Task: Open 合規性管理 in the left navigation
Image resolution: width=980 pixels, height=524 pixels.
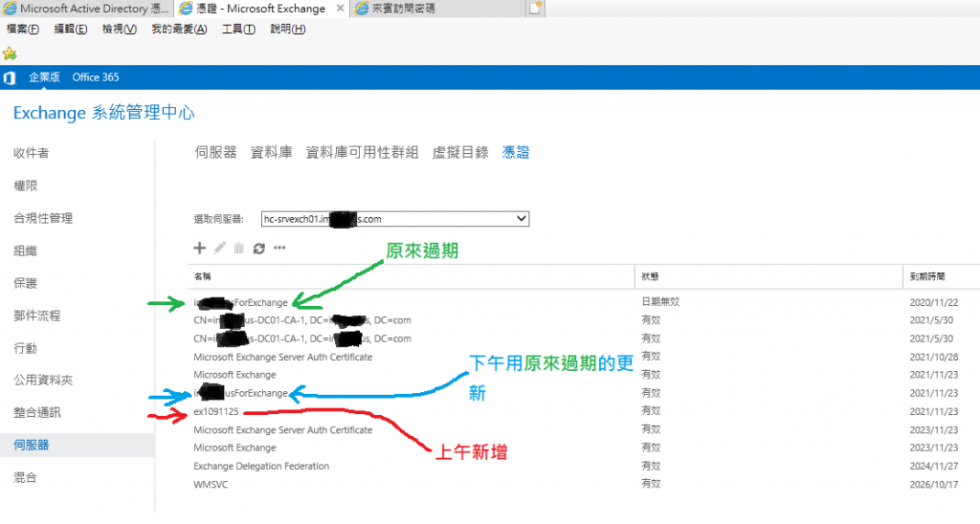Action: 43,218
